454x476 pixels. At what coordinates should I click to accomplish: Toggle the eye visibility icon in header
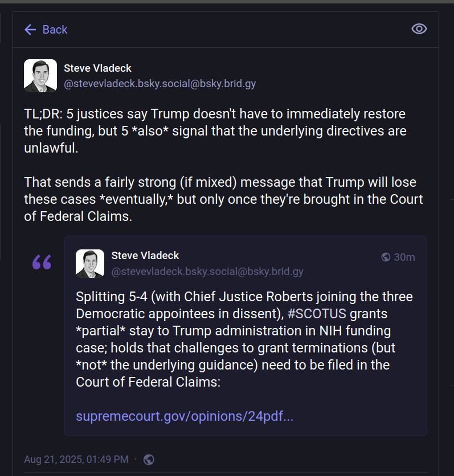pyautogui.click(x=419, y=29)
